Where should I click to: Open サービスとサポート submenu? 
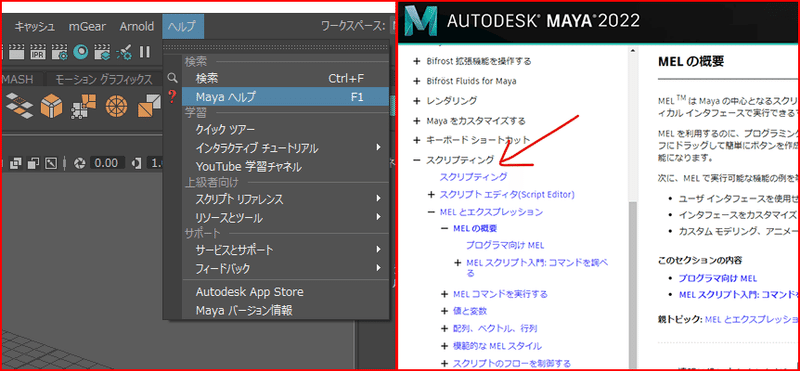285,250
